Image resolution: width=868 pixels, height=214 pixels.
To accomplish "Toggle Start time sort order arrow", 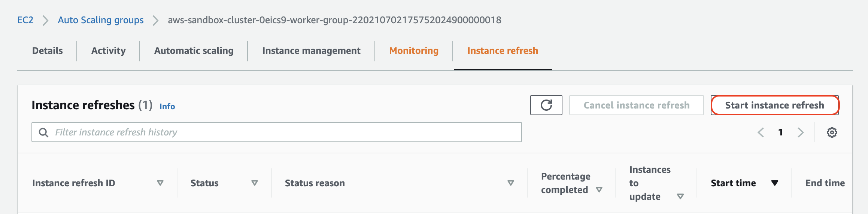I will click(775, 183).
